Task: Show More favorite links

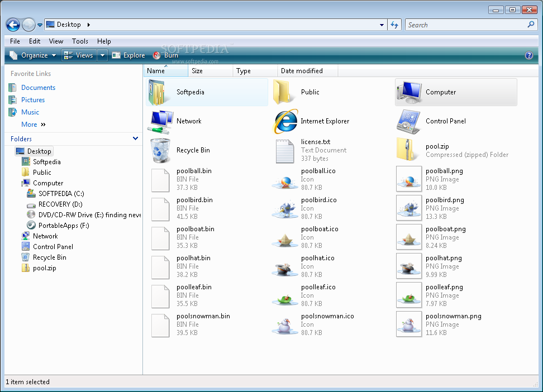Action: point(34,125)
